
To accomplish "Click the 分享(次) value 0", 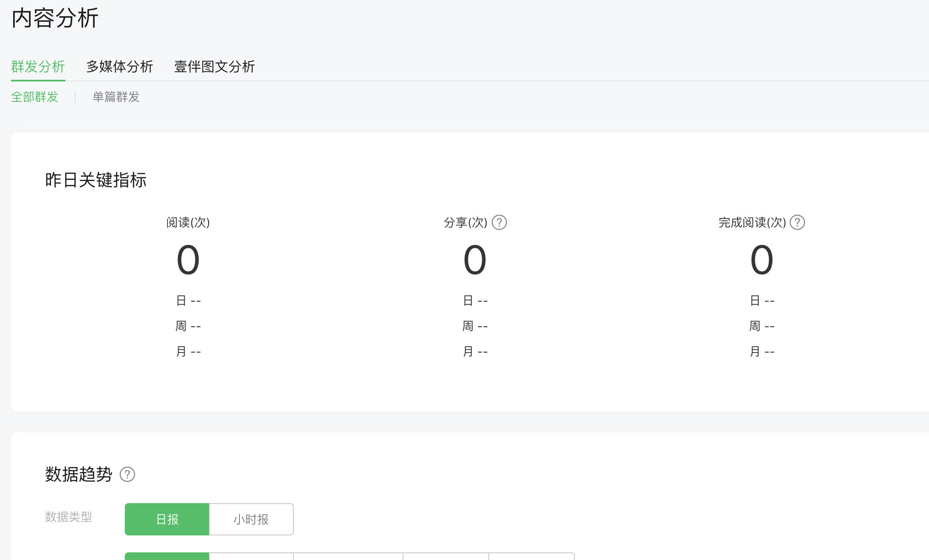I will point(475,260).
